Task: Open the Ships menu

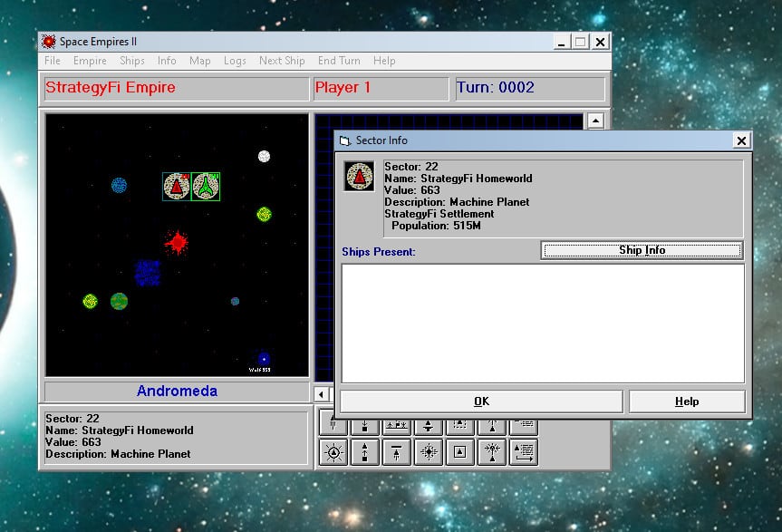Action: click(132, 61)
